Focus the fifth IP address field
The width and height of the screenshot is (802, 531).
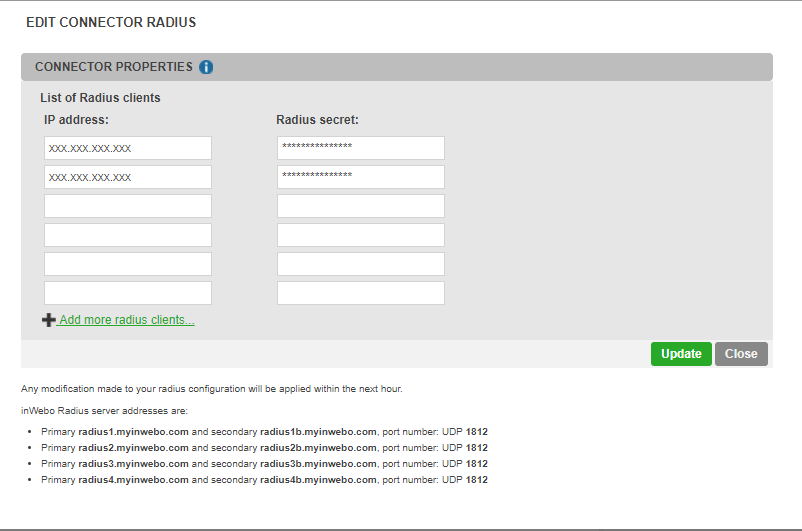coord(128,264)
